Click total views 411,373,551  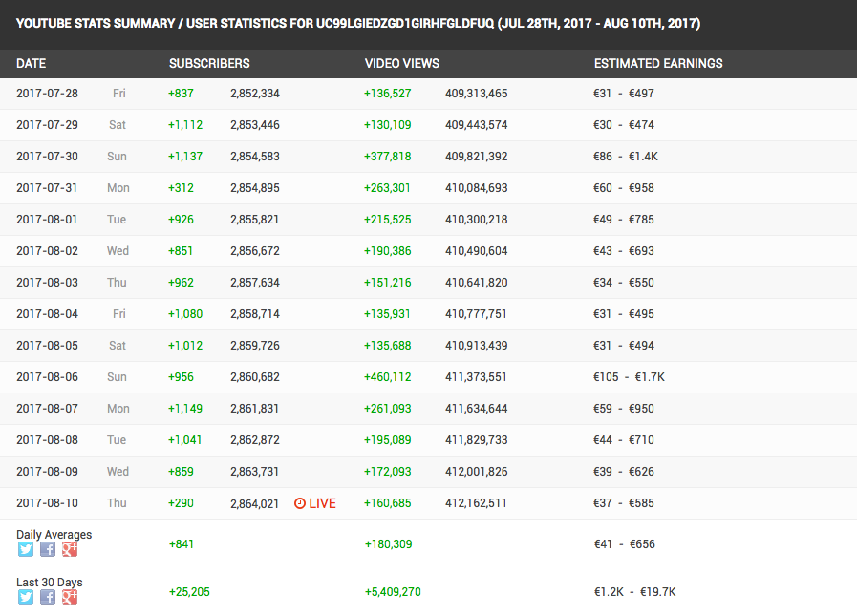click(476, 377)
